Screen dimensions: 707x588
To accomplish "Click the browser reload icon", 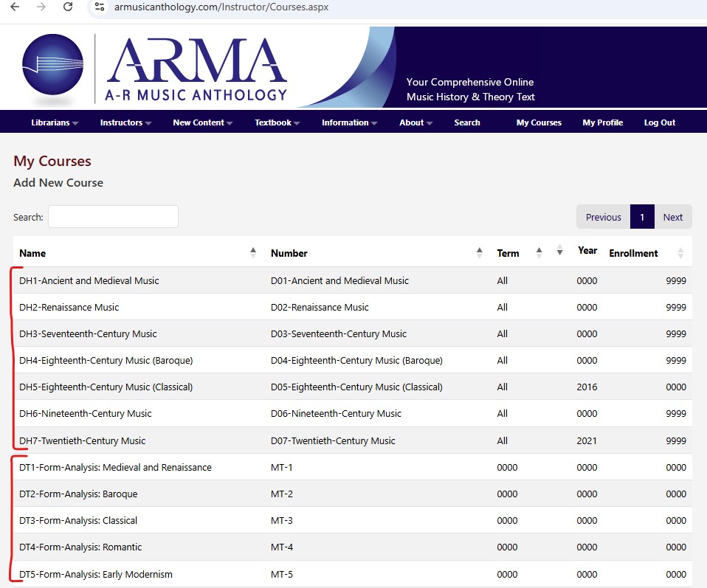I will (x=68, y=7).
